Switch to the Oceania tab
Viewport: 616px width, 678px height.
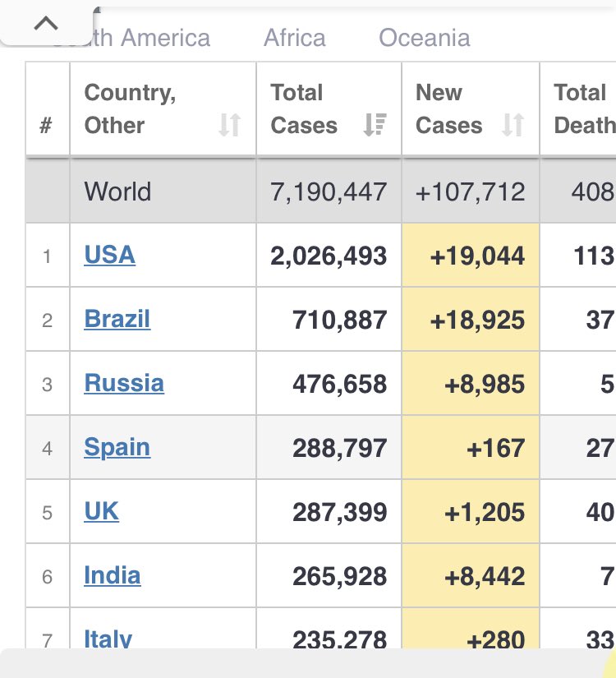click(x=425, y=38)
